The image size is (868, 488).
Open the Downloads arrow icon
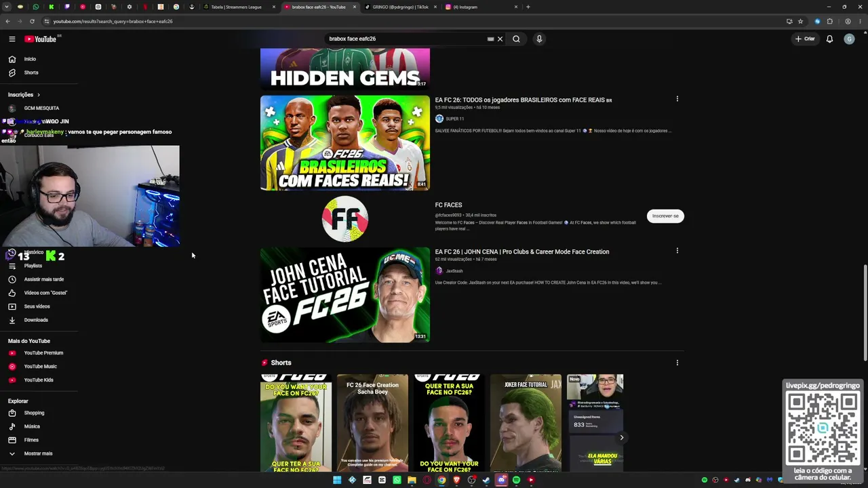pyautogui.click(x=12, y=320)
